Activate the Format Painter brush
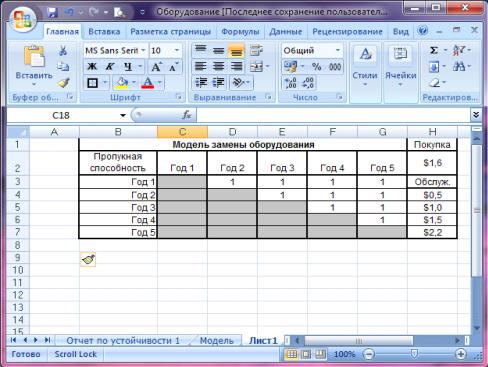The height and width of the screenshot is (367, 488). click(x=63, y=82)
